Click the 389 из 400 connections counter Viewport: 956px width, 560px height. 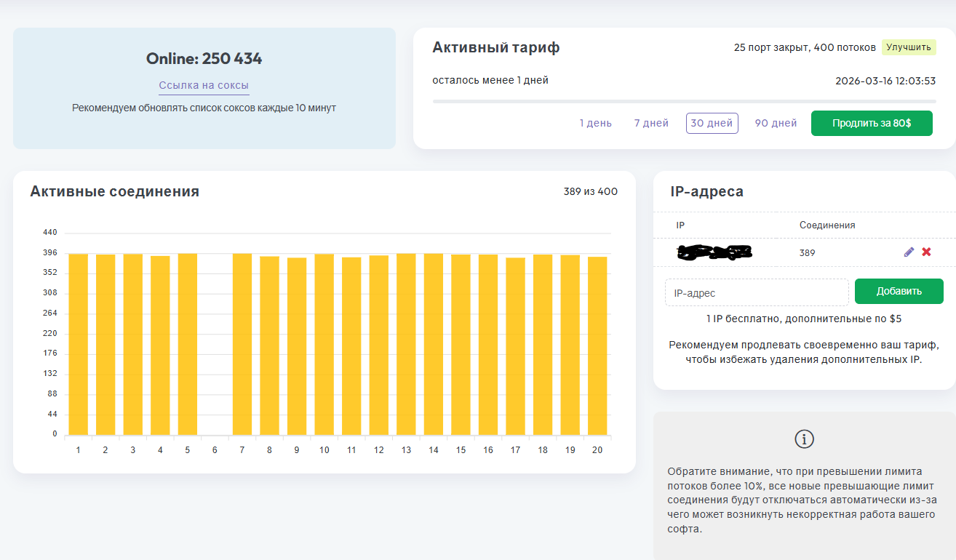point(590,192)
